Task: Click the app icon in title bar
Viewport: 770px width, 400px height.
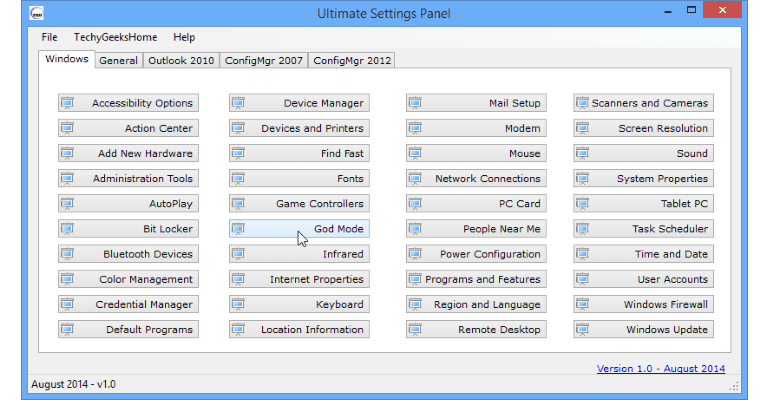Action: [x=36, y=13]
